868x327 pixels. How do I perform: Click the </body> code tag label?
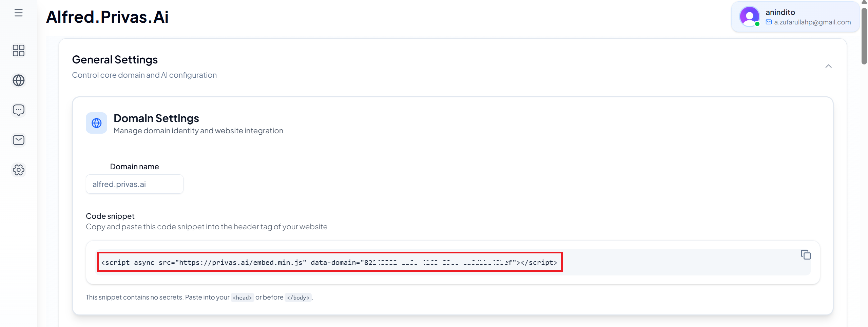pos(298,297)
